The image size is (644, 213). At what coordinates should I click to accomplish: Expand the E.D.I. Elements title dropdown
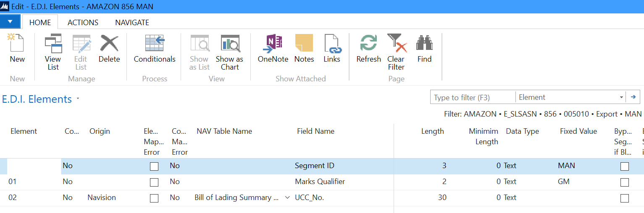(78, 99)
